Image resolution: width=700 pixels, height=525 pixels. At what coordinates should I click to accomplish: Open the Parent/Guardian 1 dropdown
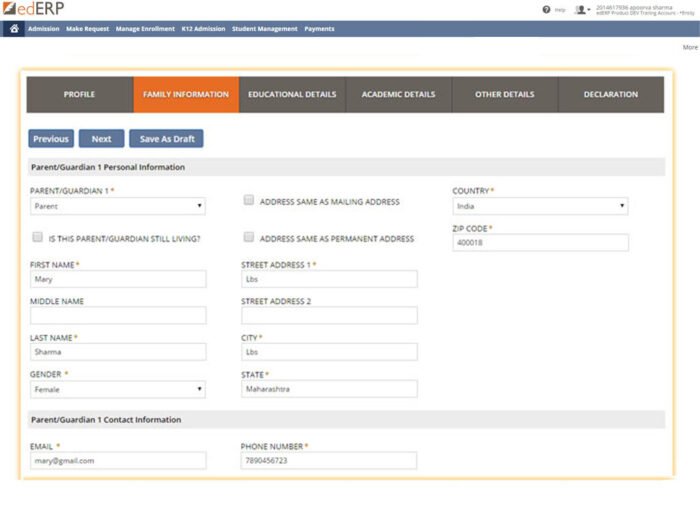click(x=118, y=206)
